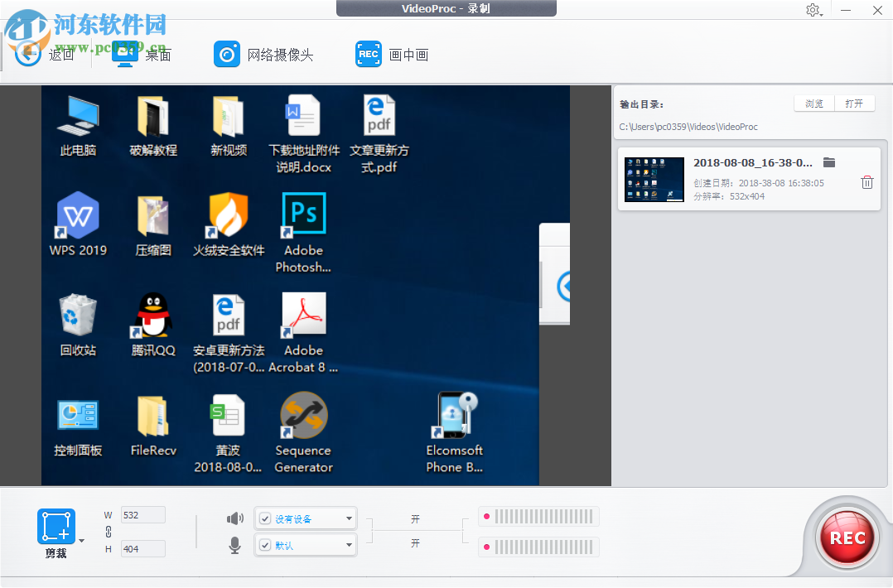893x588 pixels.
Task: Click the red REC record button
Action: [847, 538]
